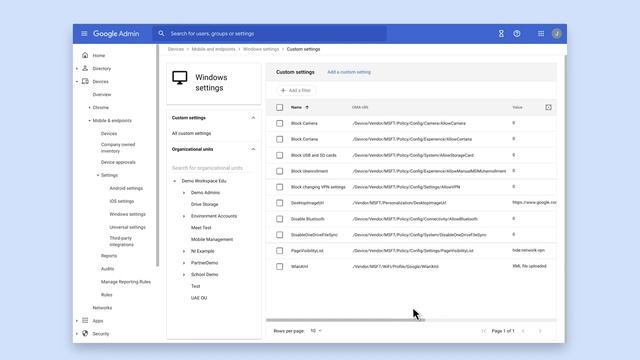
Task: Click the Security shield icon in sidebar
Action: click(x=85, y=333)
